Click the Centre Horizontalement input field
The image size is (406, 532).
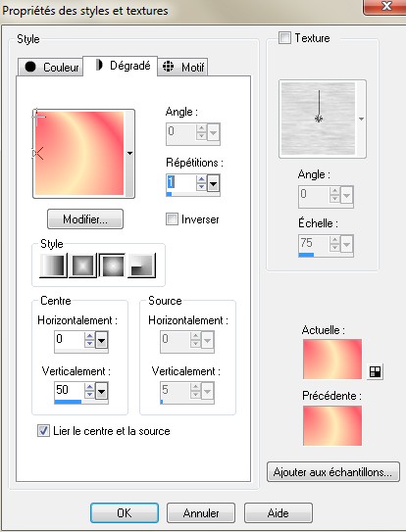click(x=69, y=339)
